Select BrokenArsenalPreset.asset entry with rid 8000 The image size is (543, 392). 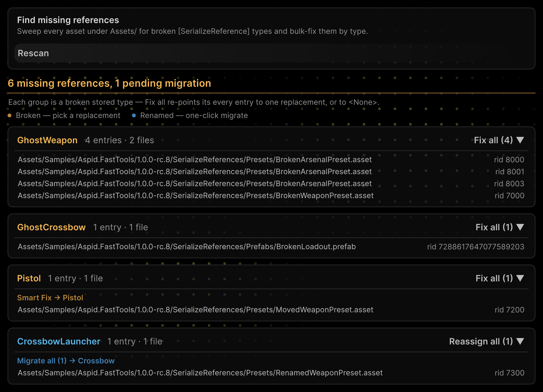(271, 160)
